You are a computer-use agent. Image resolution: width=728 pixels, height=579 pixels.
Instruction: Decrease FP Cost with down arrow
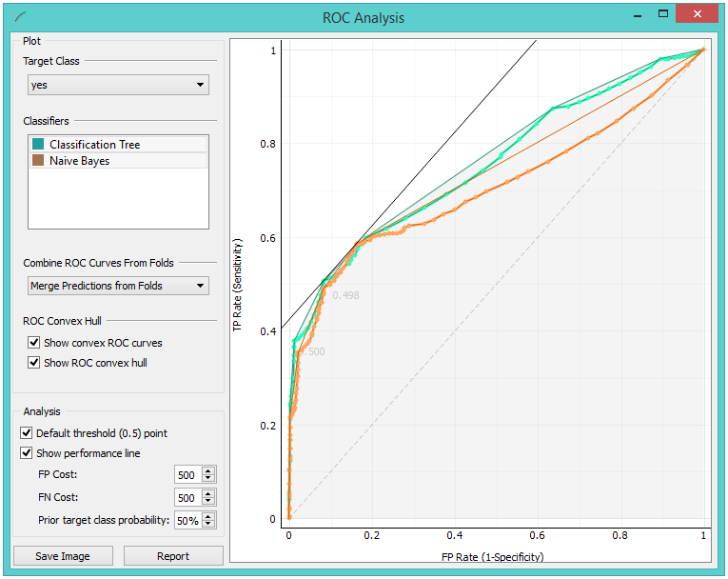209,479
